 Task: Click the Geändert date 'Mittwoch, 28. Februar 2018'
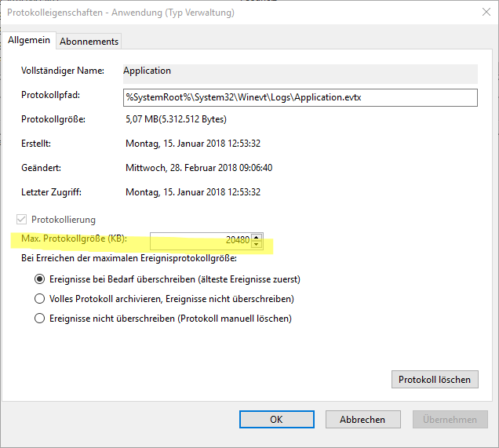(181, 168)
